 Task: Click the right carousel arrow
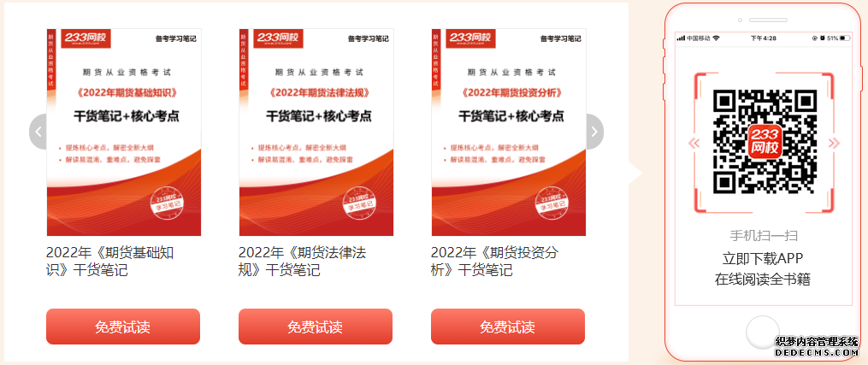tap(594, 132)
